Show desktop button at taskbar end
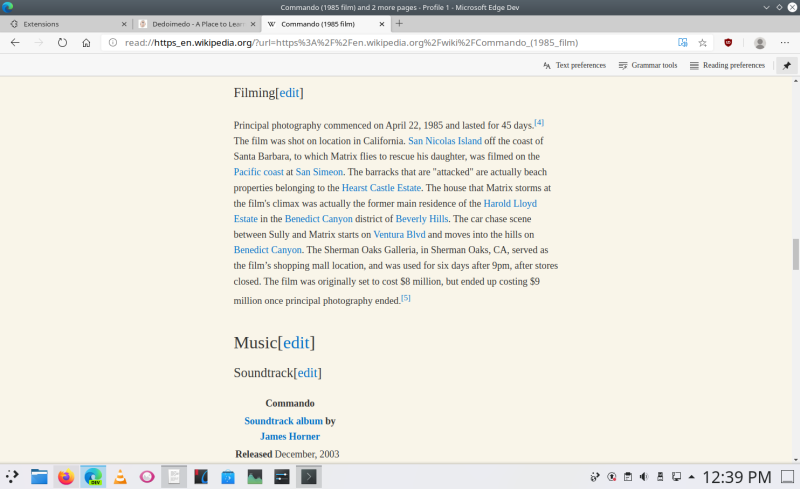This screenshot has height=489, width=800. pos(788,477)
